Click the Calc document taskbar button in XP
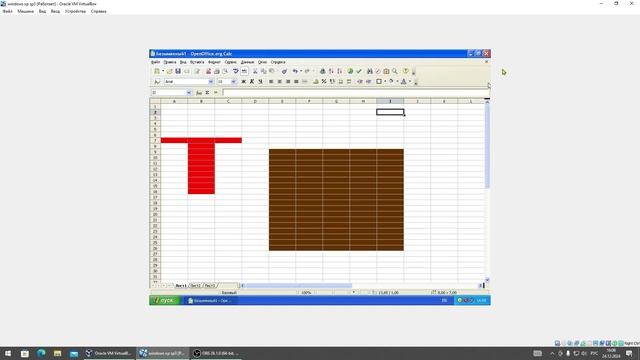 tap(210, 300)
